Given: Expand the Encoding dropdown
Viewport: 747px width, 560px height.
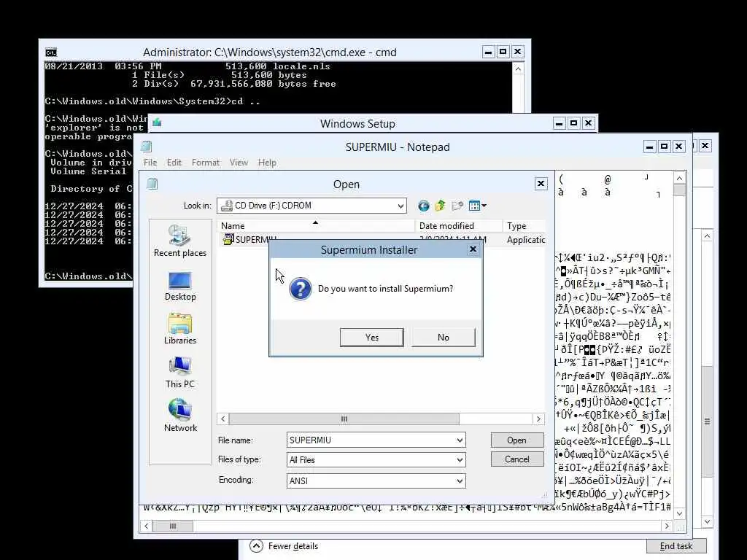Looking at the screenshot, I should click(460, 481).
